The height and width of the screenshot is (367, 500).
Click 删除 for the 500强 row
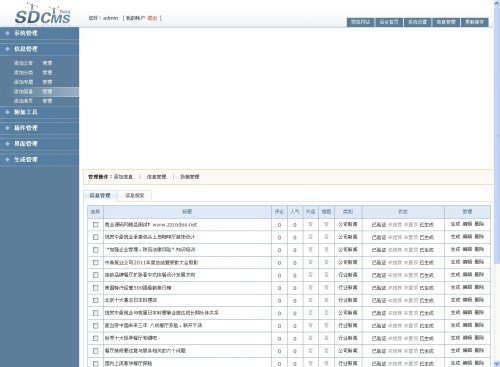479,287
